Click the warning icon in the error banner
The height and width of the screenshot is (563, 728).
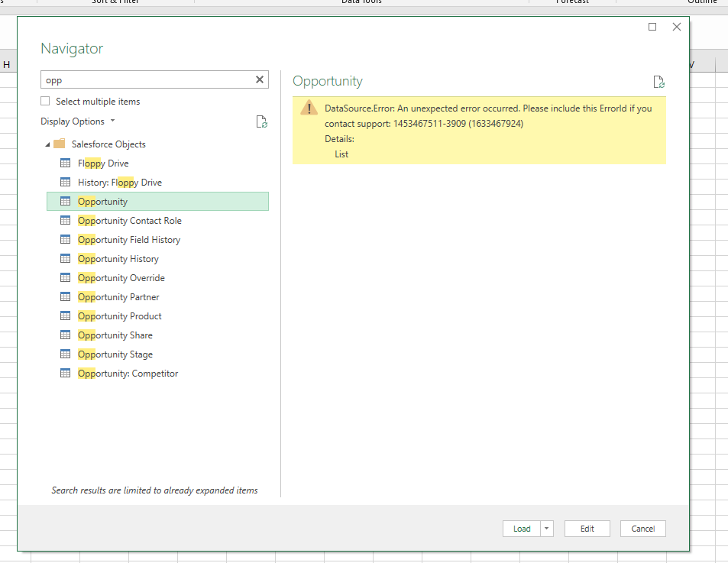point(309,108)
